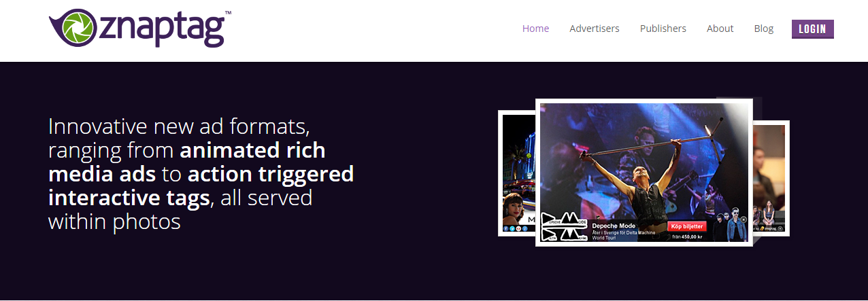Image resolution: width=868 pixels, height=301 pixels.
Task: Open the Home menu item
Action: 535,29
